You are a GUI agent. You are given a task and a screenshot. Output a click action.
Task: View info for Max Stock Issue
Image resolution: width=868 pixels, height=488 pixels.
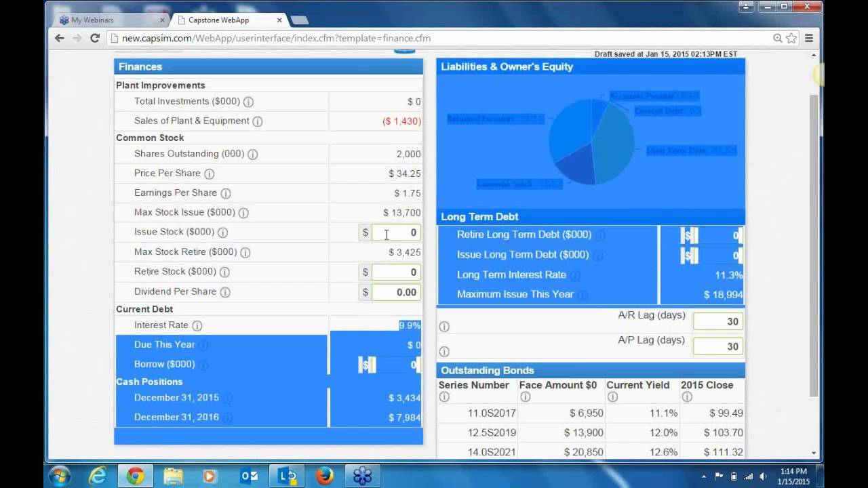tap(243, 213)
